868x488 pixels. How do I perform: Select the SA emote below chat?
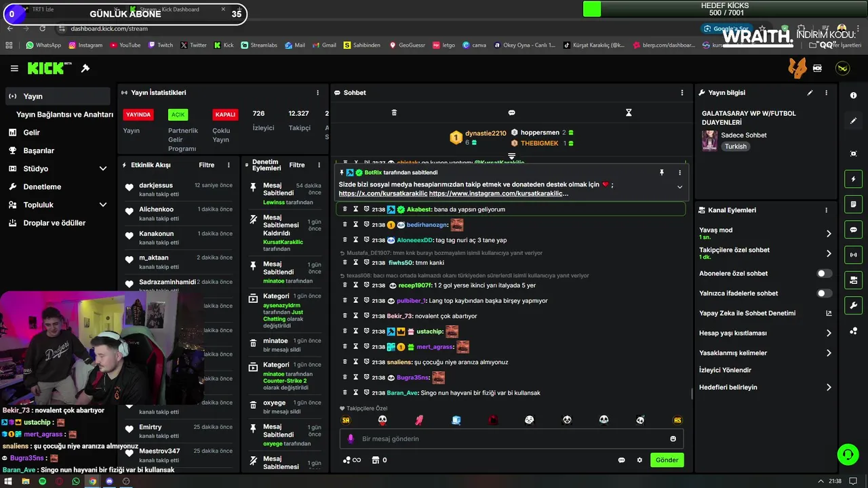click(346, 420)
